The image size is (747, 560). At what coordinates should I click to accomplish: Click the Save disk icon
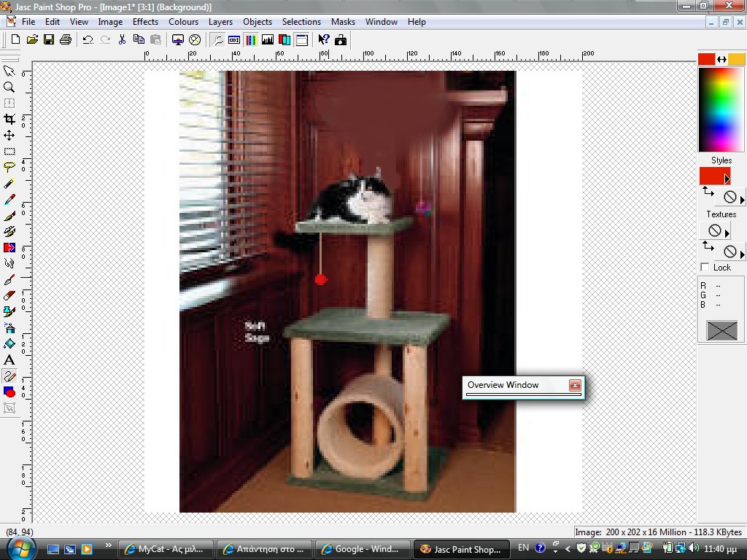click(x=49, y=39)
